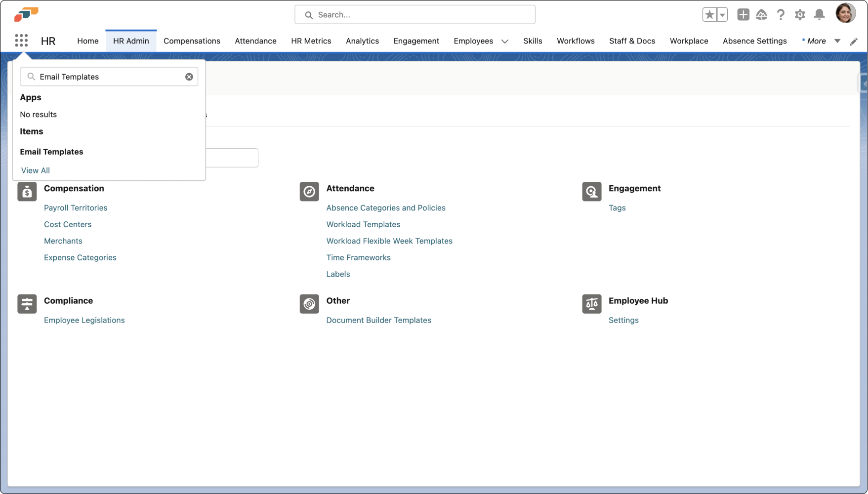
Task: Open Absence Categories and Policies
Action: [x=385, y=208]
